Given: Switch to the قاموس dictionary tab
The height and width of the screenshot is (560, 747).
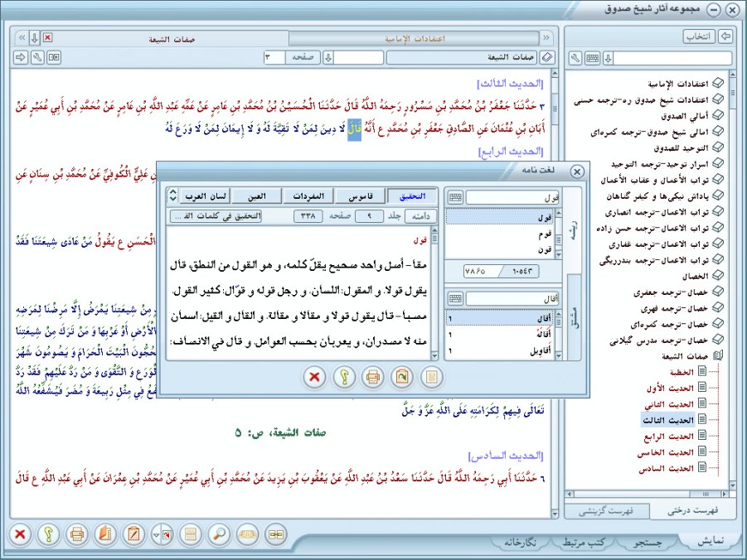Looking at the screenshot, I should click(x=360, y=196).
